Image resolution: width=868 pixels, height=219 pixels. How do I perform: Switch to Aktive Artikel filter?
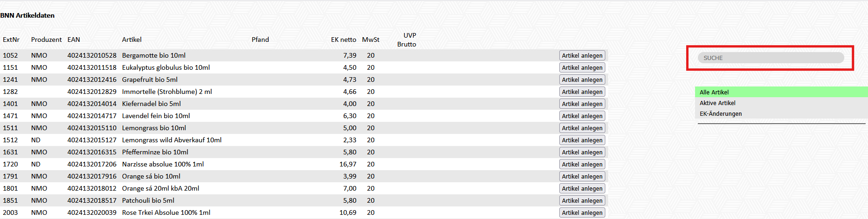717,103
